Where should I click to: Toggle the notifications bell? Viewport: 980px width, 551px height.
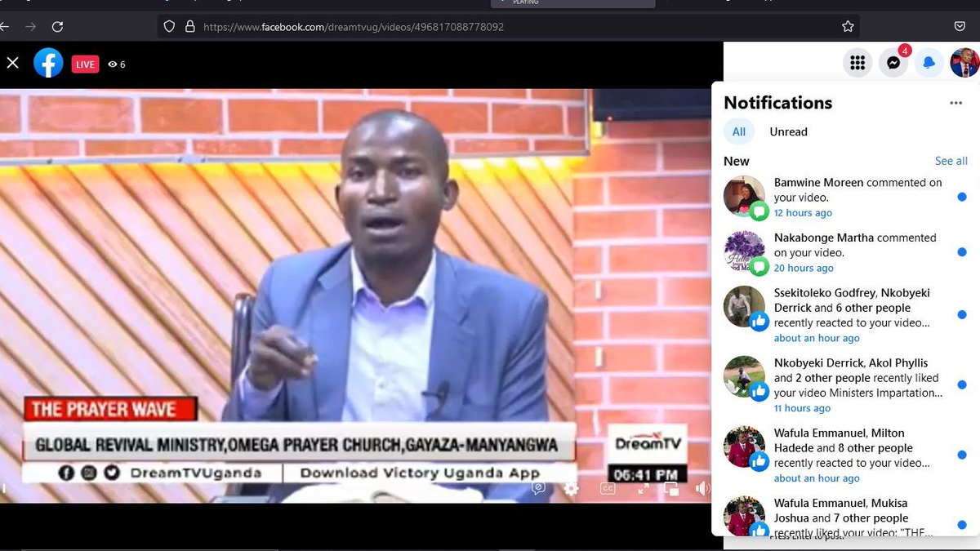pos(929,63)
